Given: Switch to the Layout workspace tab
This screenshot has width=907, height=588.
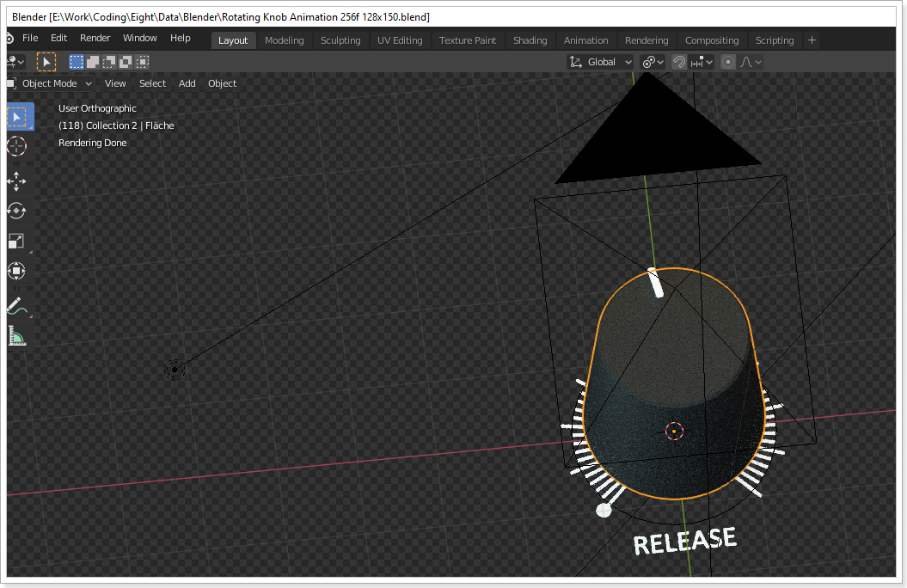Looking at the screenshot, I should 233,40.
